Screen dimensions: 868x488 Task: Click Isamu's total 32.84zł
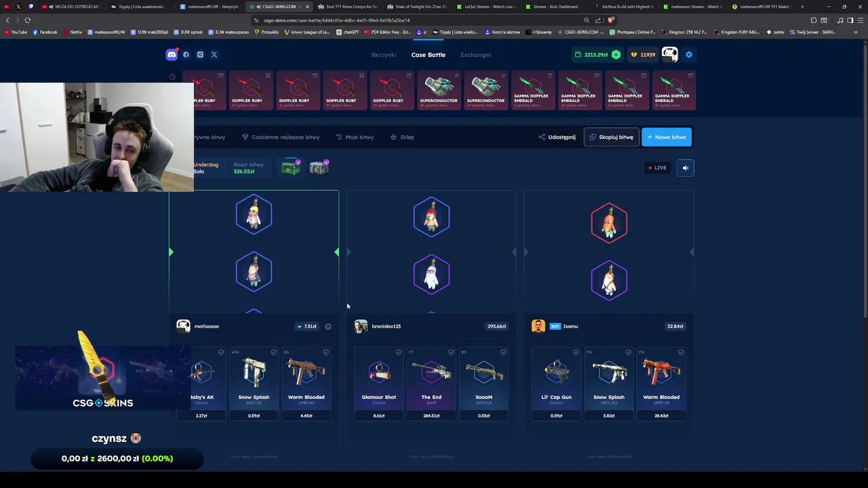pyautogui.click(x=675, y=326)
